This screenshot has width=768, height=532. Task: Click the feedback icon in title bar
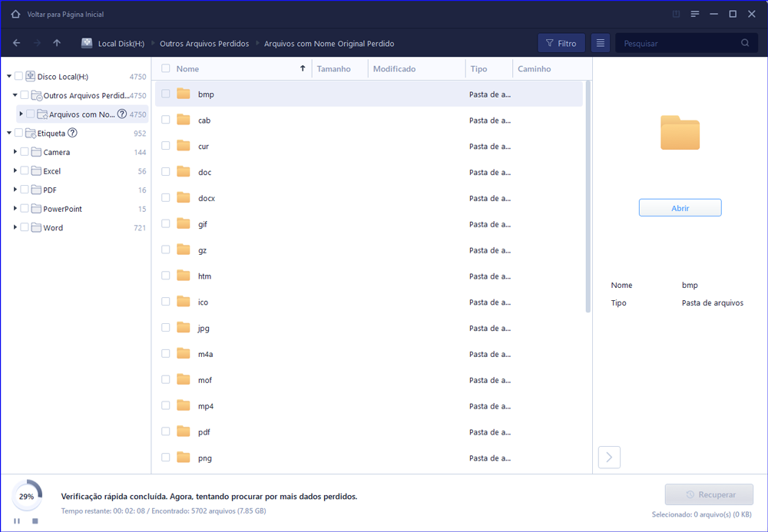pos(676,14)
